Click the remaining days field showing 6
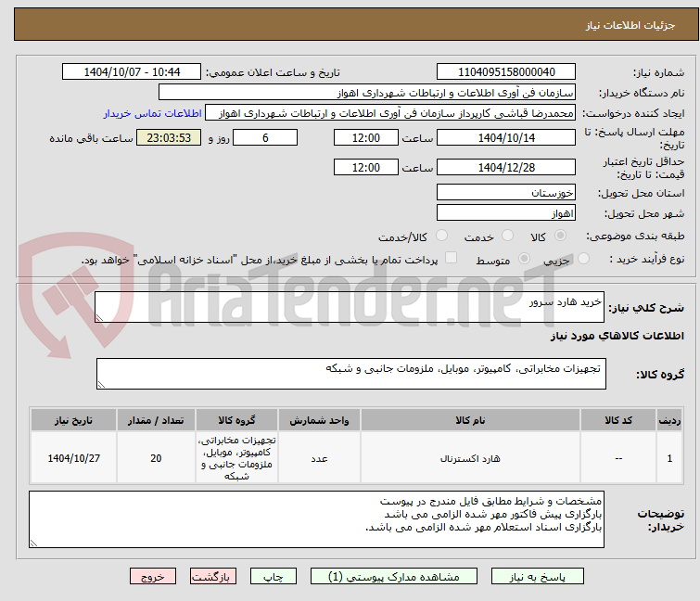 [x=265, y=137]
